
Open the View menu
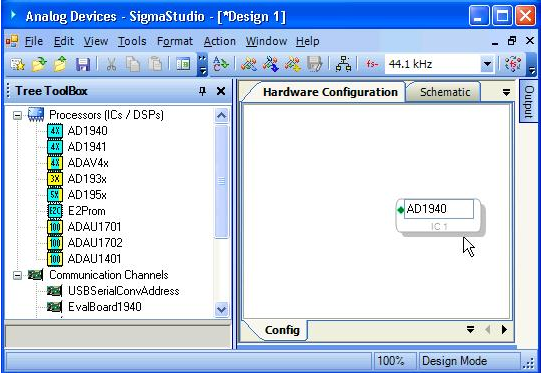(x=96, y=41)
